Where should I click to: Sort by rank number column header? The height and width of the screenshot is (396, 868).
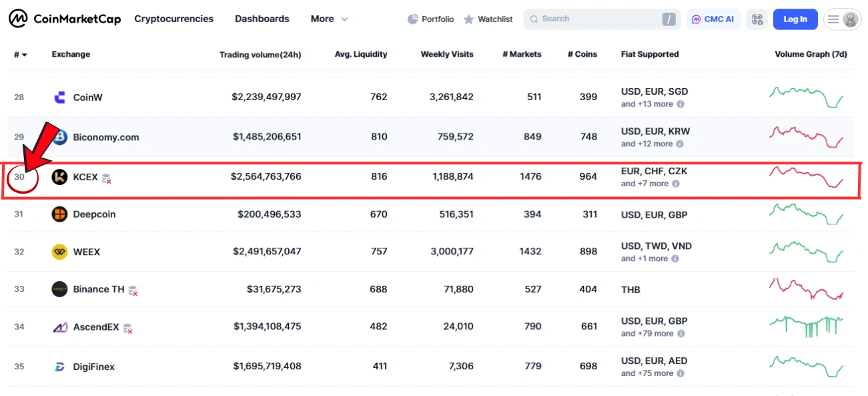[21, 54]
